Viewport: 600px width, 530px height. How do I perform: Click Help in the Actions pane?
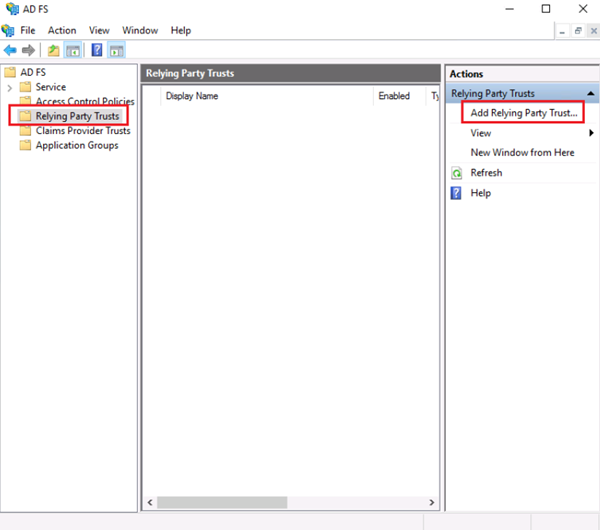pyautogui.click(x=481, y=193)
